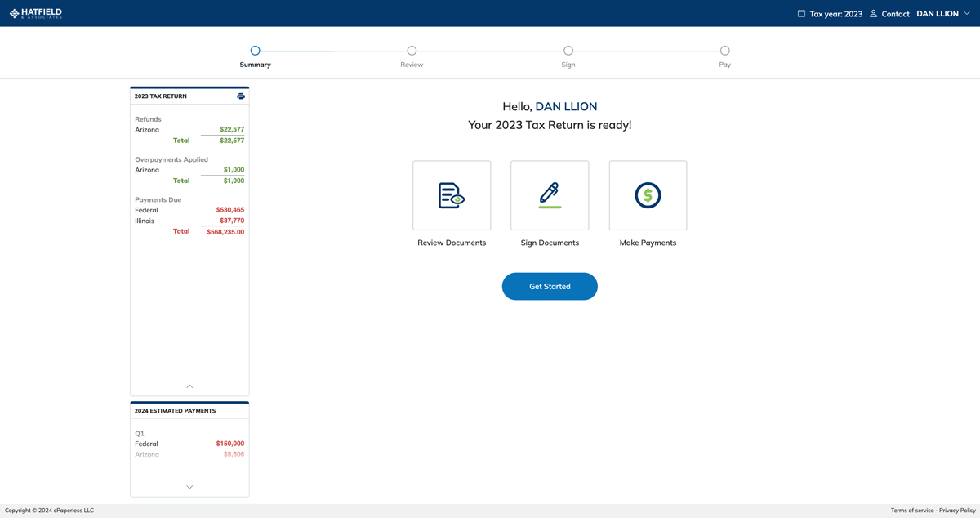The height and width of the screenshot is (518, 980).
Task: Click the printer icon on 2023 Tax Return panel
Action: click(240, 96)
